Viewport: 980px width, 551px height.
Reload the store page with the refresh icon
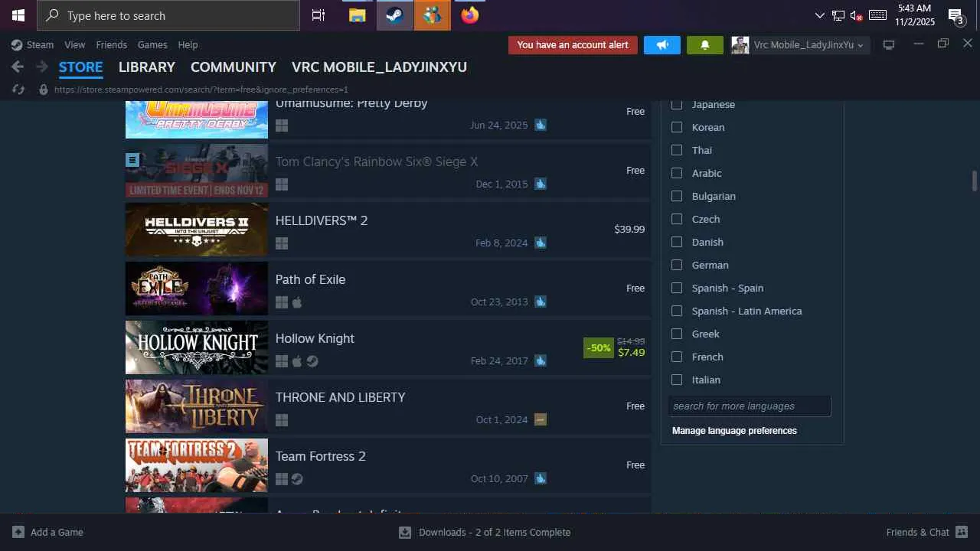point(18,90)
